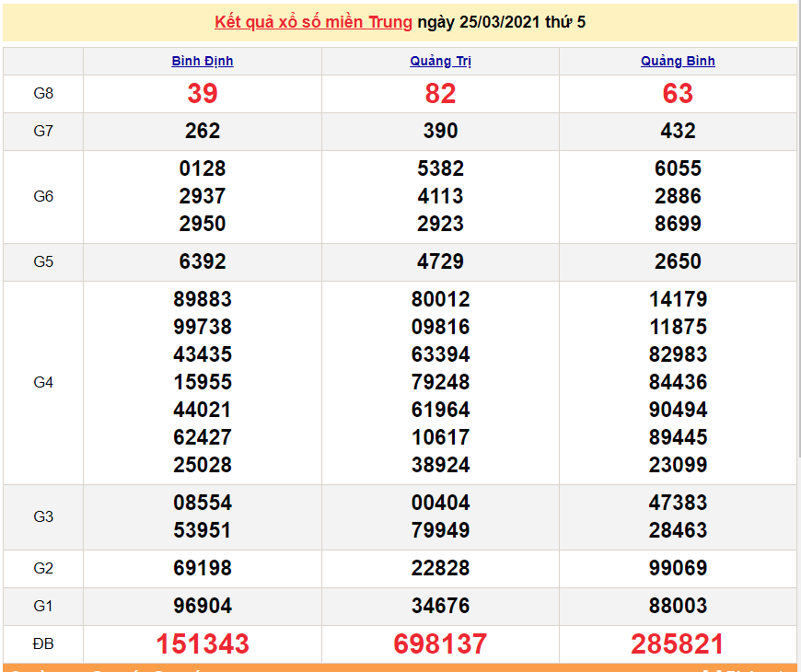The height and width of the screenshot is (672, 801).
Task: Open the 'Kết quả xổ số miền Trung' link
Action: click(313, 22)
